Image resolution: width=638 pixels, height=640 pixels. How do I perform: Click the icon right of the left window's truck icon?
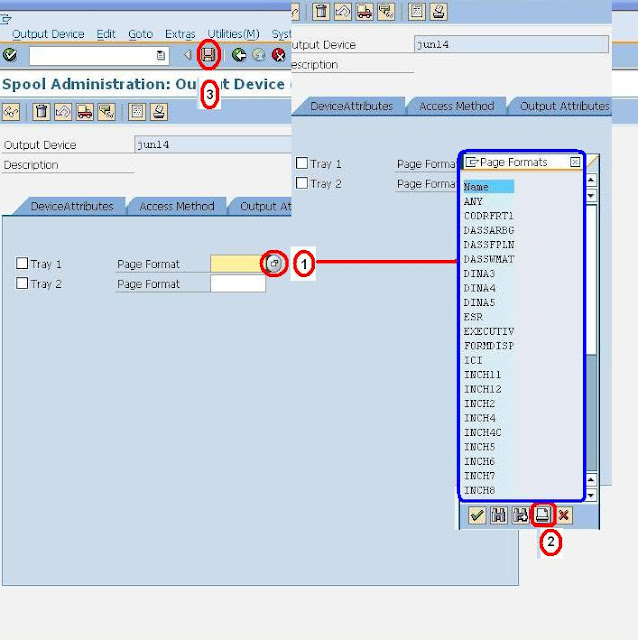click(x=107, y=112)
